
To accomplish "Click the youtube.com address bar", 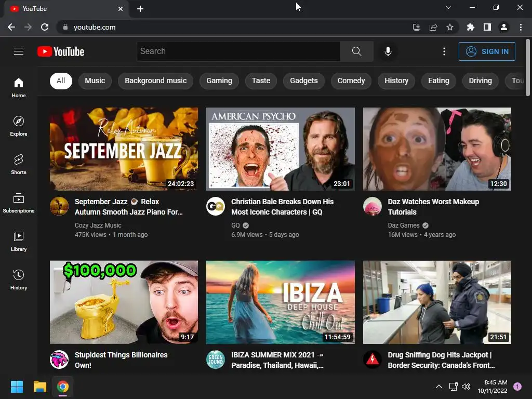I will click(237, 27).
